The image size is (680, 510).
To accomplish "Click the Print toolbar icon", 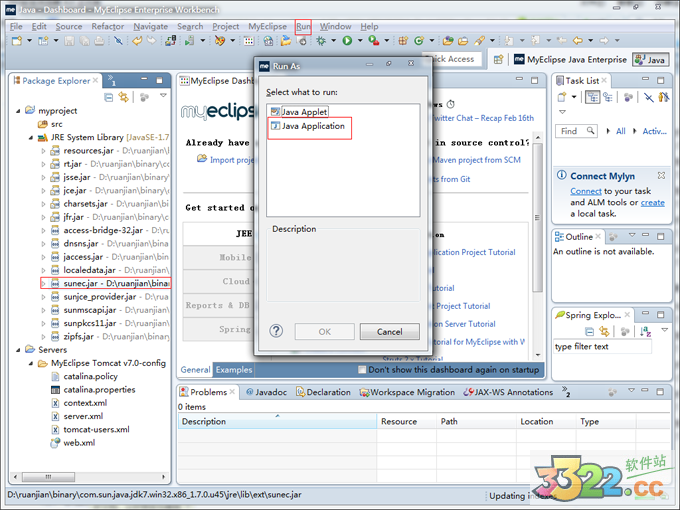I will click(x=99, y=41).
